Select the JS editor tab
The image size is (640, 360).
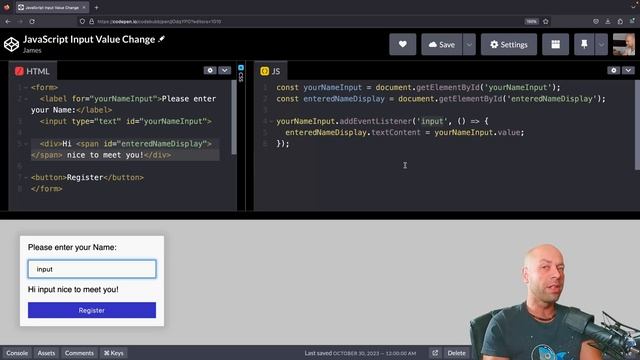pos(271,71)
